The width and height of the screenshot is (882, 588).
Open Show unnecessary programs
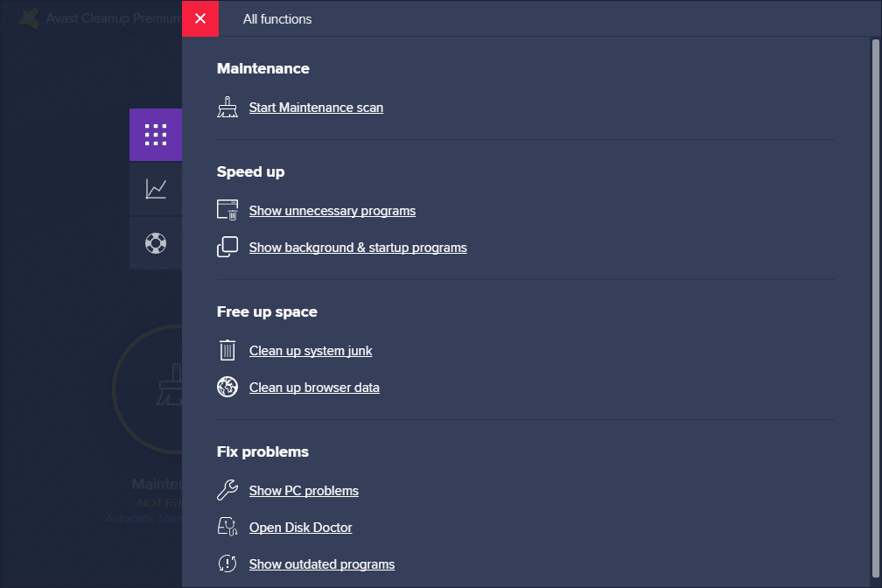pos(332,210)
